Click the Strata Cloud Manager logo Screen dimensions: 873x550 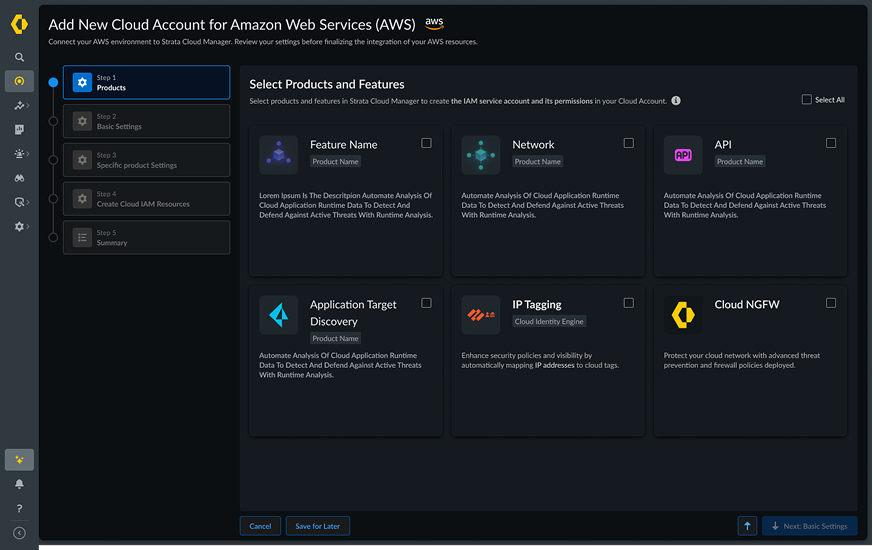tap(19, 24)
